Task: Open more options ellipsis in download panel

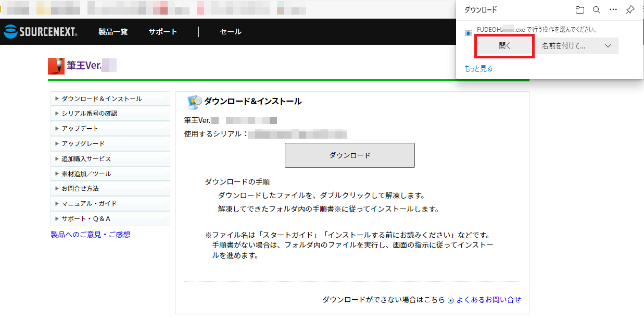Action: click(613, 10)
